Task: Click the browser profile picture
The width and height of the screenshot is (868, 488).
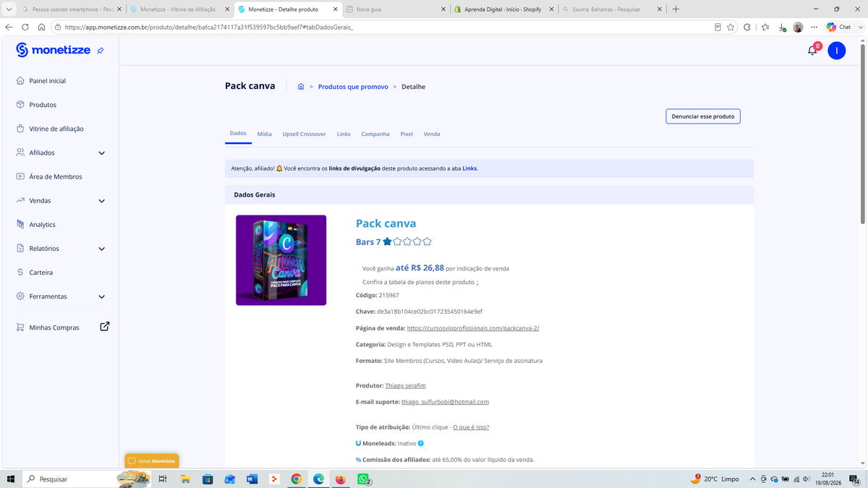Action: click(798, 27)
